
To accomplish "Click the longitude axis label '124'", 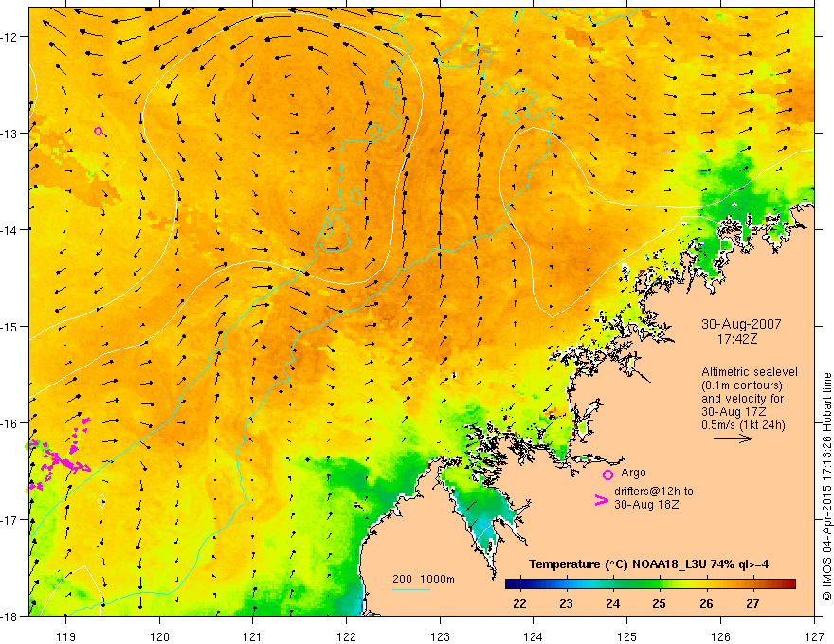I will click(534, 636).
